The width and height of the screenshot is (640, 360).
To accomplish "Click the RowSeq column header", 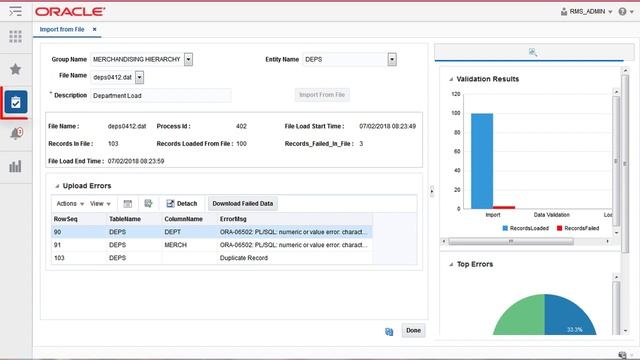I will [79, 219].
